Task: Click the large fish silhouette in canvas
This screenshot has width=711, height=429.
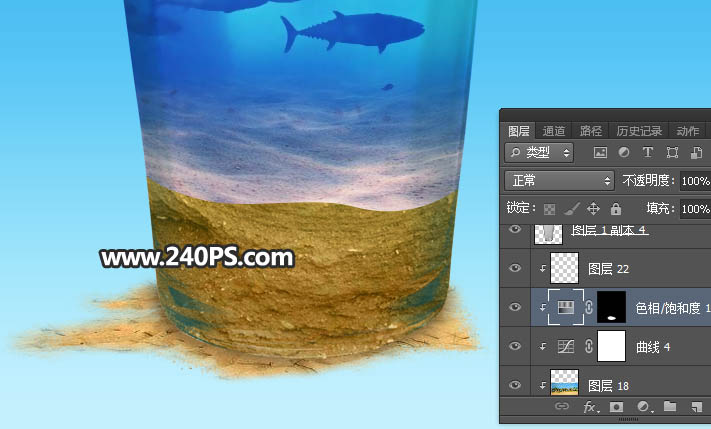Action: pyautogui.click(x=351, y=32)
